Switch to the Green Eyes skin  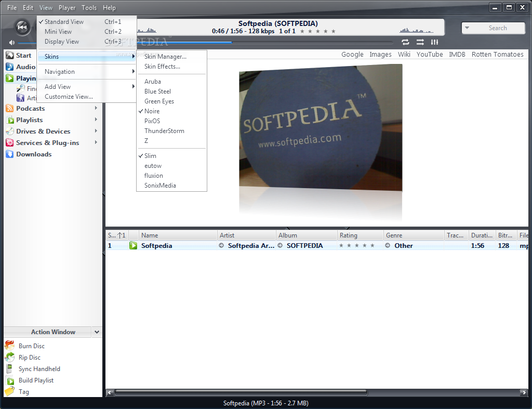[171, 101]
